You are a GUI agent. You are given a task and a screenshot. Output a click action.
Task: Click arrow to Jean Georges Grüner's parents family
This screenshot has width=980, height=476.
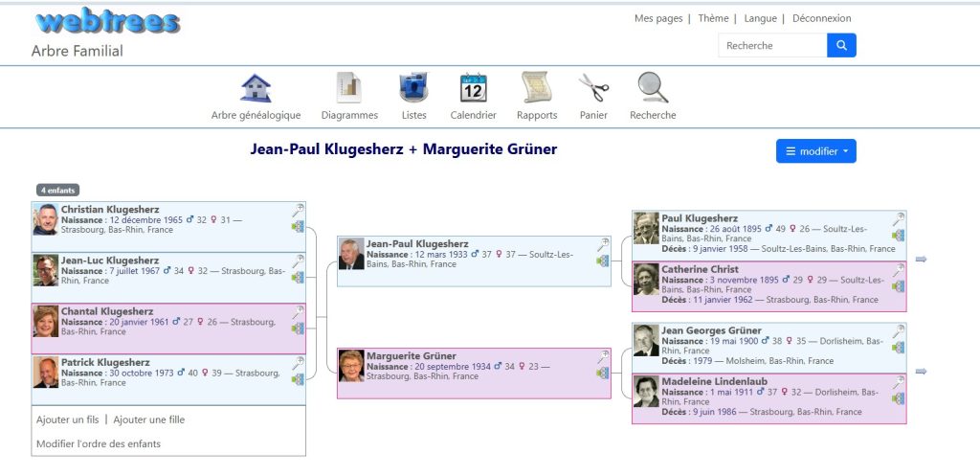[921, 372]
